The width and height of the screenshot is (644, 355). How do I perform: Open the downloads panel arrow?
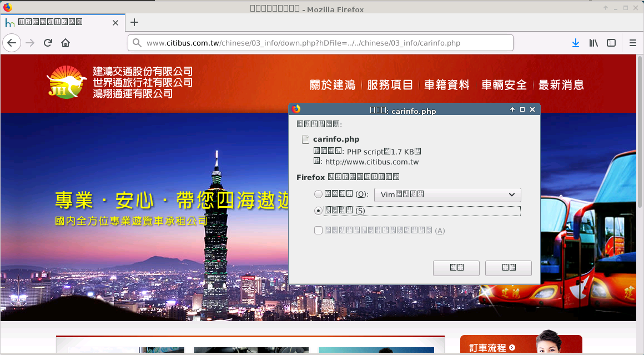[x=575, y=43]
